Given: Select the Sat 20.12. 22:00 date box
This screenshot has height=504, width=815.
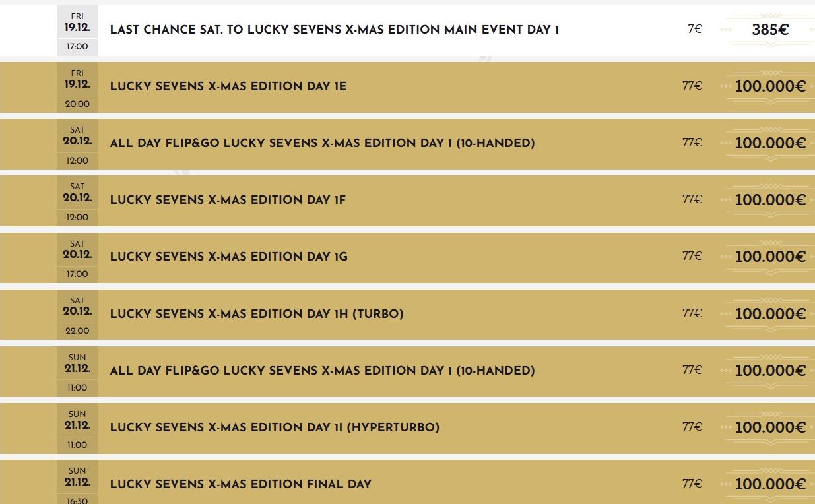Looking at the screenshot, I should click(77, 314).
